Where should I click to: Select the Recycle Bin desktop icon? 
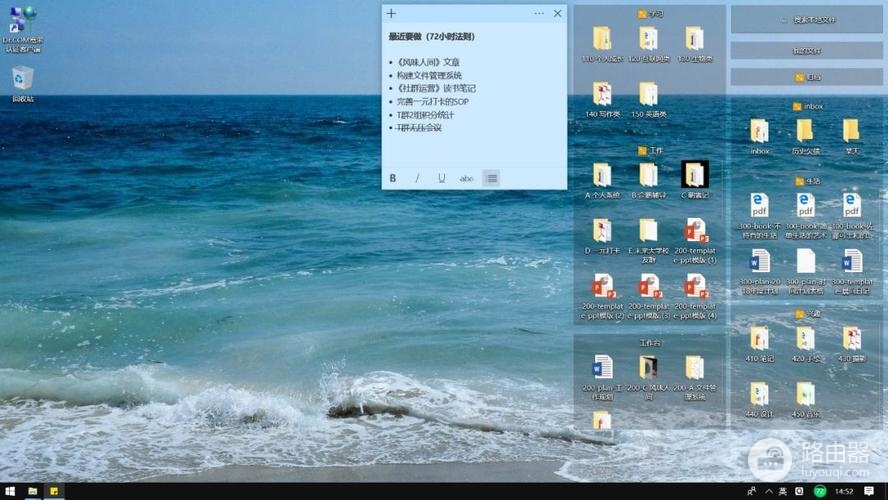23,84
